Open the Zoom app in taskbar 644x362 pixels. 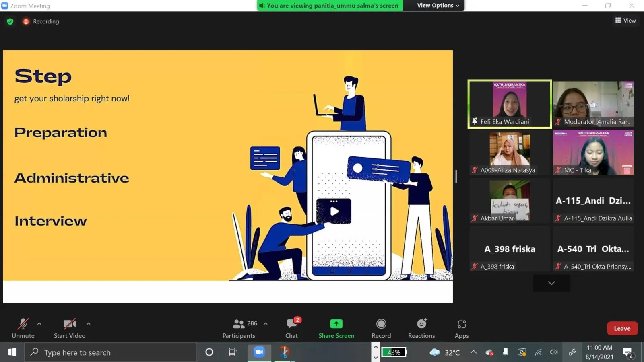pos(259,352)
